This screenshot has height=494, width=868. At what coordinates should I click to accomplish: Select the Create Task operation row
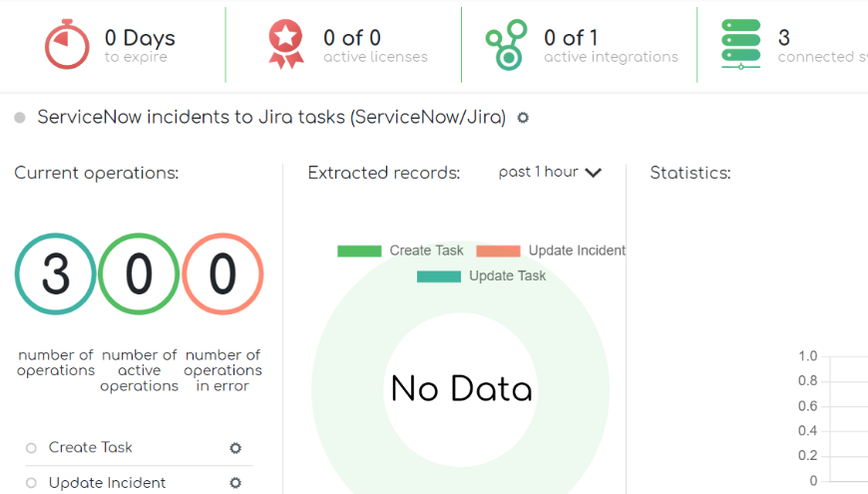point(139,448)
